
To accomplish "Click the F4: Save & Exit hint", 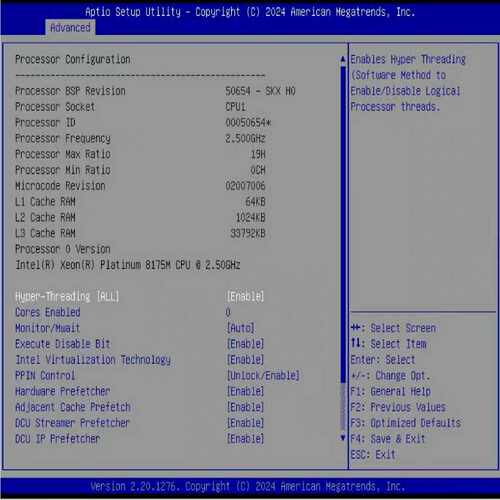I will [388, 439].
